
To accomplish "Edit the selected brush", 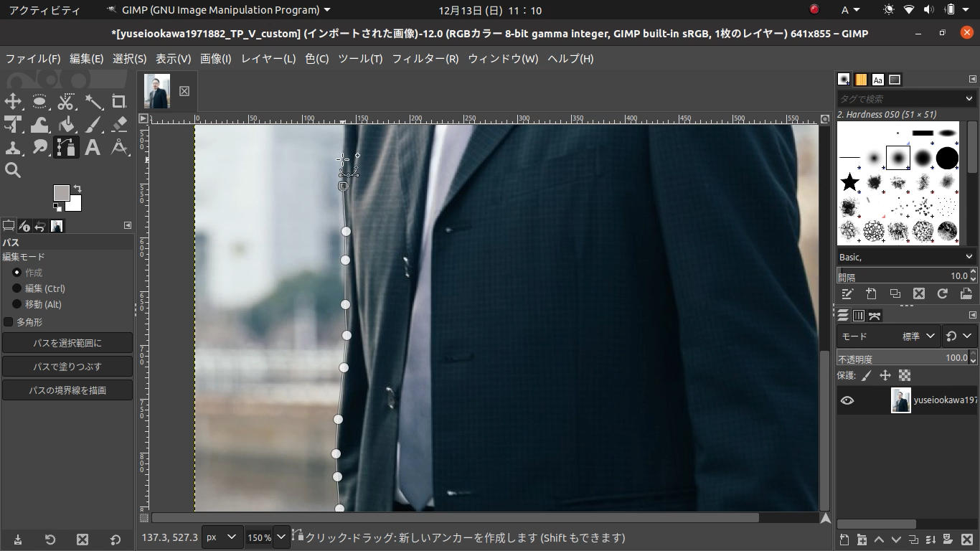I will (x=847, y=293).
